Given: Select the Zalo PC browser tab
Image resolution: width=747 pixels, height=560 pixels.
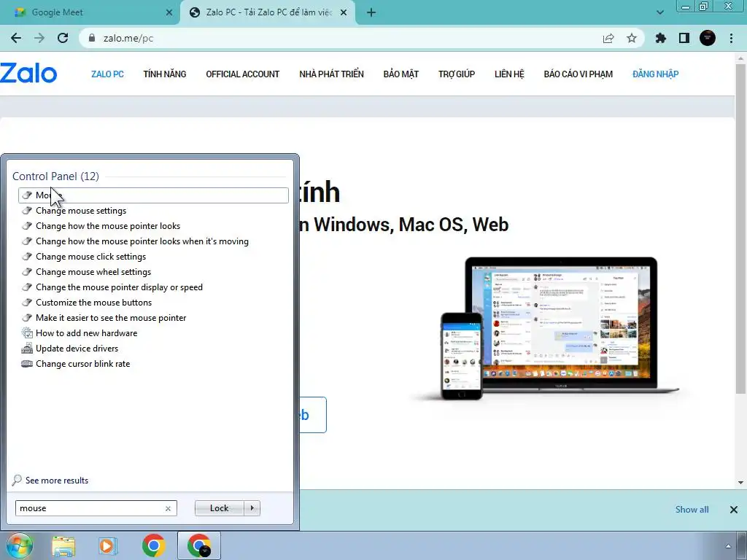Looking at the screenshot, I should click(x=267, y=12).
